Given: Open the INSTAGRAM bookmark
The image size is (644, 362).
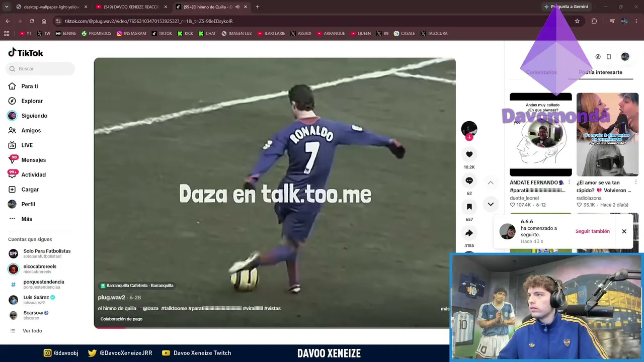Looking at the screenshot, I should pyautogui.click(x=131, y=34).
